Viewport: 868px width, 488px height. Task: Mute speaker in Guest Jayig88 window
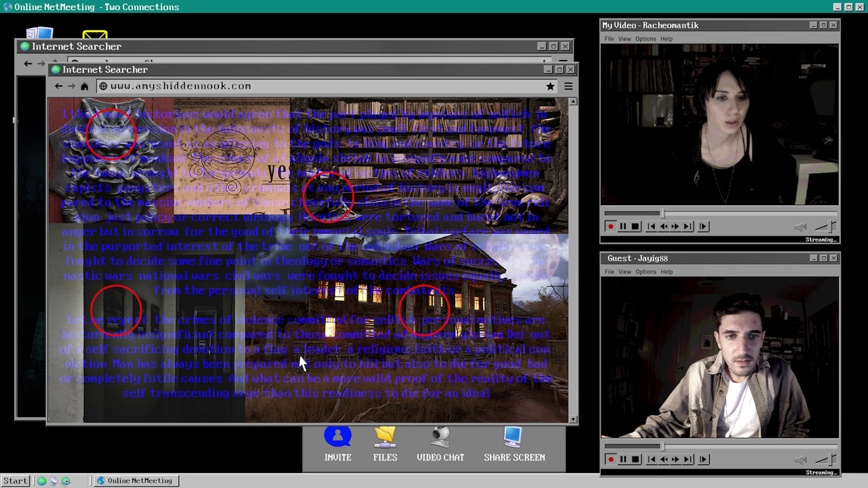pyautogui.click(x=800, y=460)
